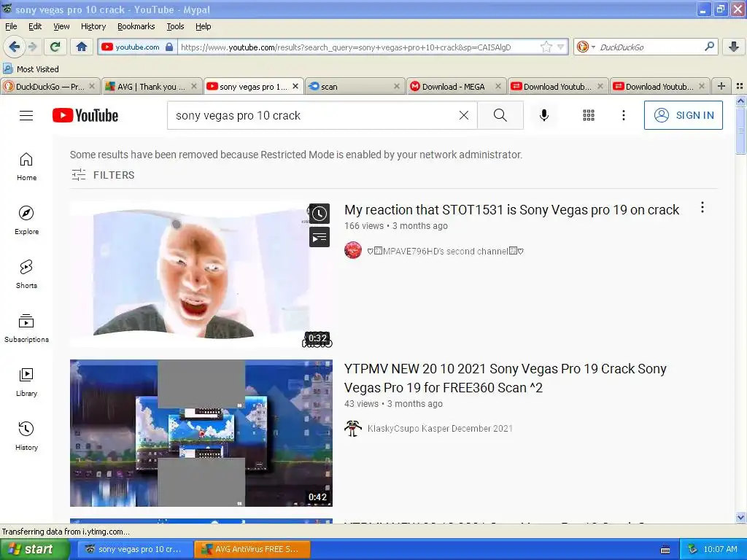
Task: Open the Tools menu
Action: click(x=175, y=26)
